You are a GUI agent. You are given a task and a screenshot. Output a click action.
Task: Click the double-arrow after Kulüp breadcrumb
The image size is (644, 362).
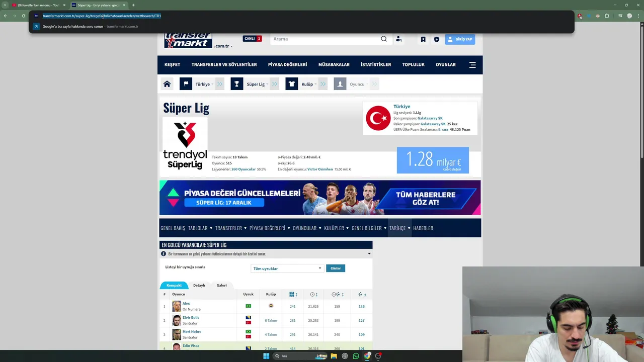[x=323, y=84]
